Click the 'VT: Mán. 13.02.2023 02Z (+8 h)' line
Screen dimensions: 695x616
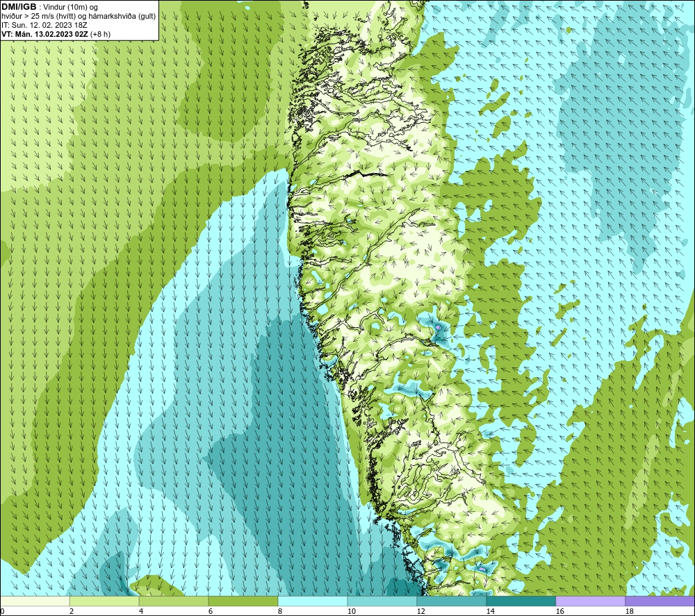click(x=56, y=34)
